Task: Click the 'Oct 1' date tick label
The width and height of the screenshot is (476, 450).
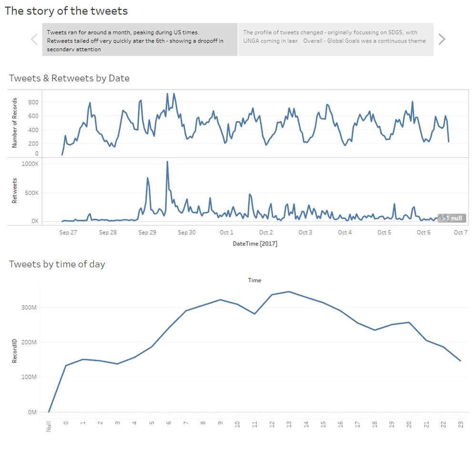Action: coord(226,232)
